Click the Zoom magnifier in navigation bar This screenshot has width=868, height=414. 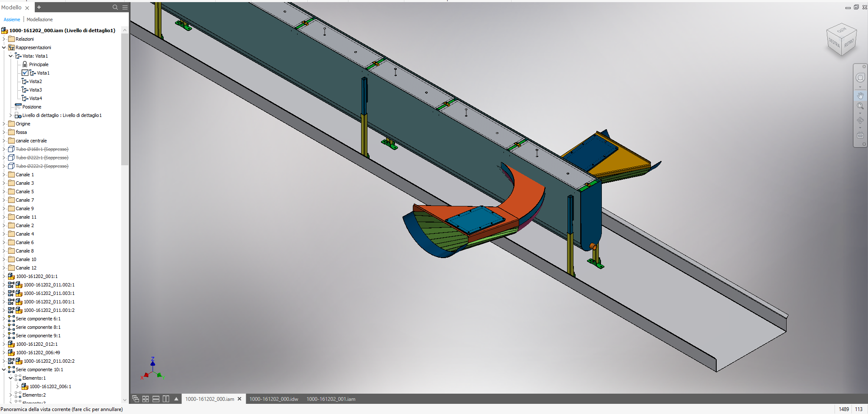[x=860, y=106]
